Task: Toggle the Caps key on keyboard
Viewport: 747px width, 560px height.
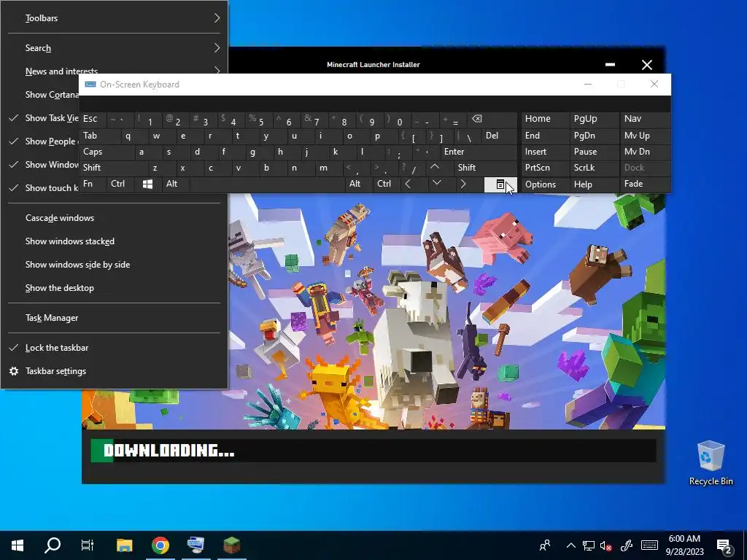Action: (x=107, y=152)
